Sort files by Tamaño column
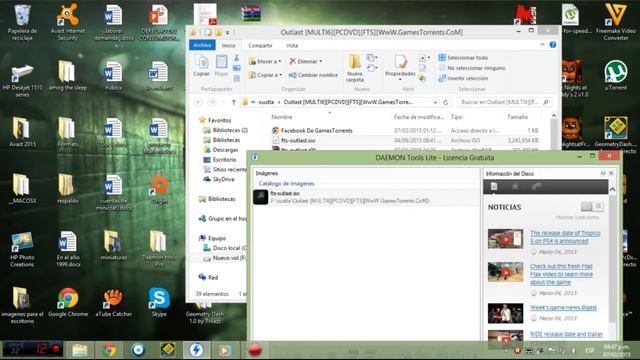Viewport: 640px width, 360px height. click(x=518, y=117)
